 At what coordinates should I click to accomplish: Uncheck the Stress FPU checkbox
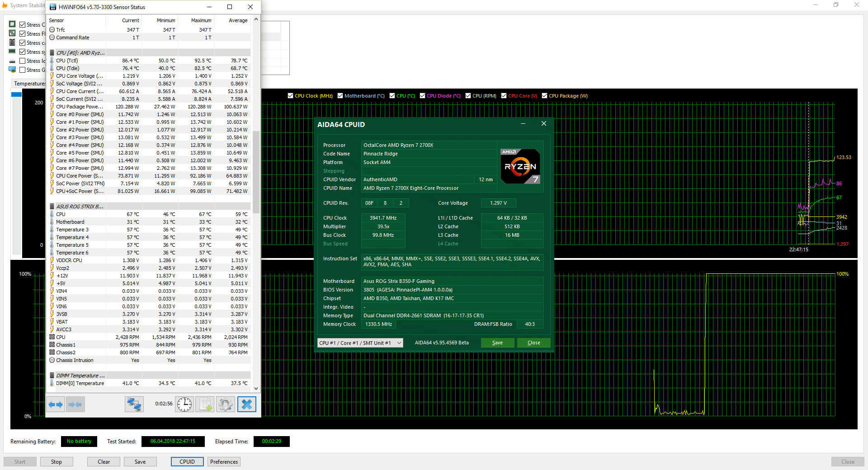(22, 34)
